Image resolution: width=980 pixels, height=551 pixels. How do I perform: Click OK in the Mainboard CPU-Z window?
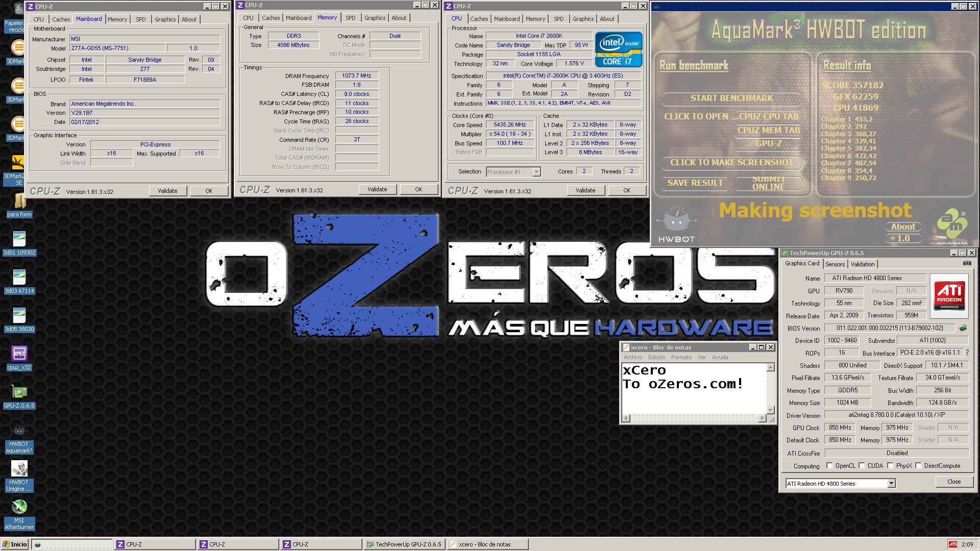click(x=209, y=191)
